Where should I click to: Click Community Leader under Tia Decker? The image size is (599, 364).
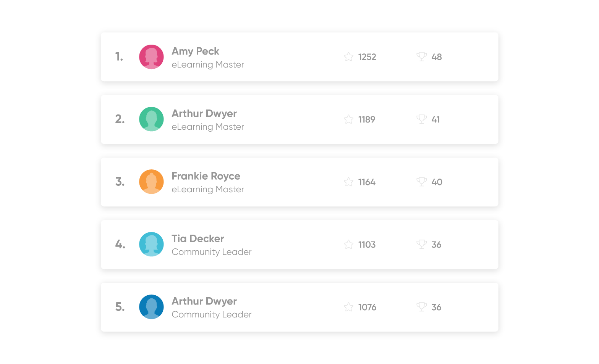click(x=212, y=252)
